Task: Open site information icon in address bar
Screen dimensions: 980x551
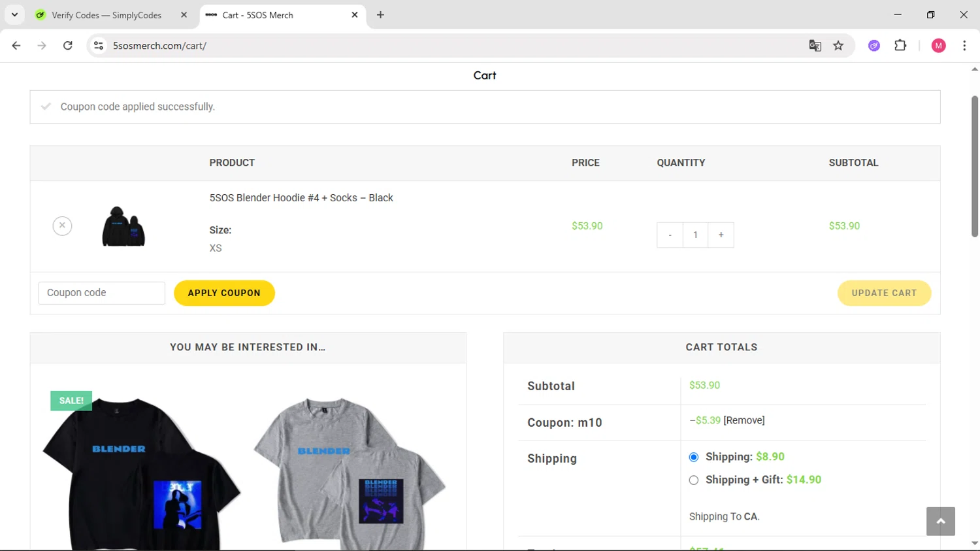Action: tap(99, 46)
